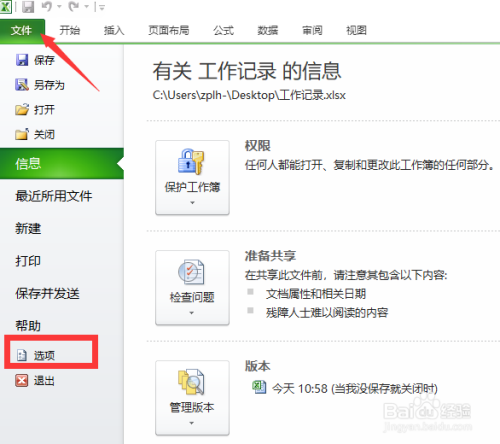This screenshot has width=500, height=444.
Task: Open the 新建 section
Action: point(28,229)
